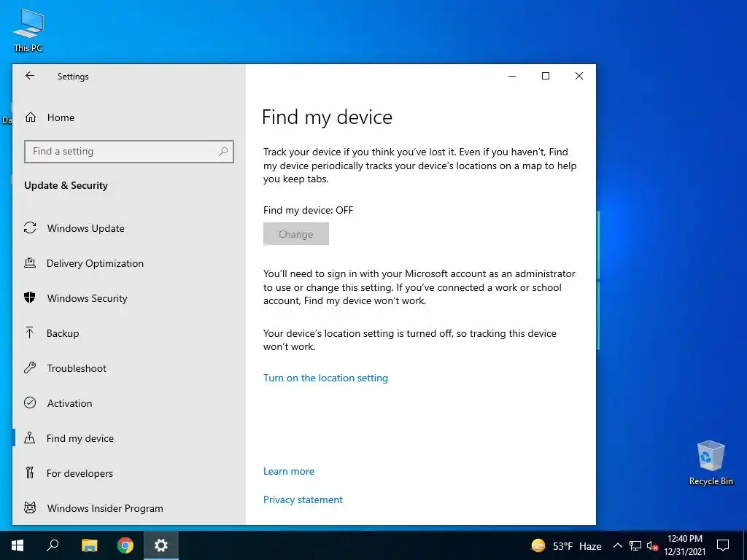Viewport: 747px width, 560px height.
Task: Open Activation settings page
Action: click(x=128, y=403)
